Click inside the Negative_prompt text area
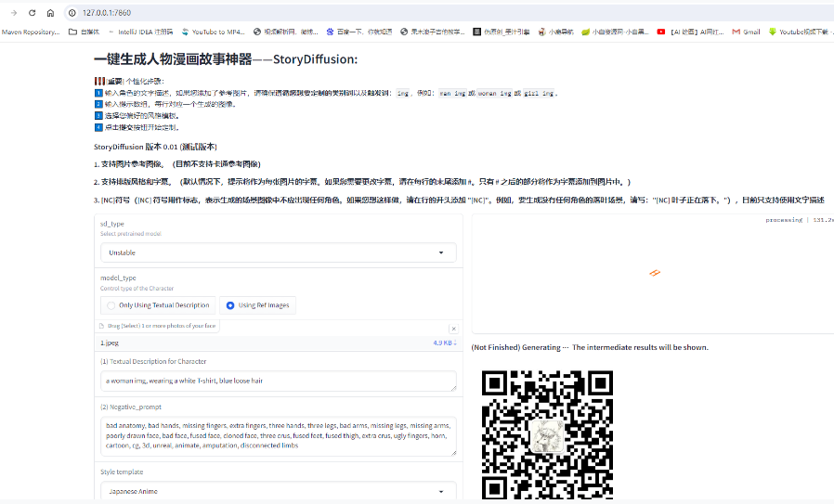Image resolution: width=834 pixels, height=504 pixels. pyautogui.click(x=278, y=436)
